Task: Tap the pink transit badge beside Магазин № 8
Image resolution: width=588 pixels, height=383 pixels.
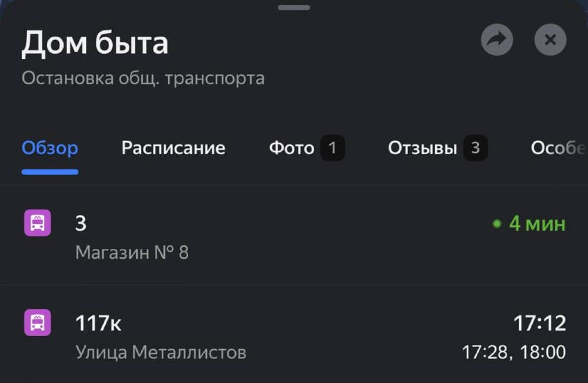Action: (x=37, y=223)
